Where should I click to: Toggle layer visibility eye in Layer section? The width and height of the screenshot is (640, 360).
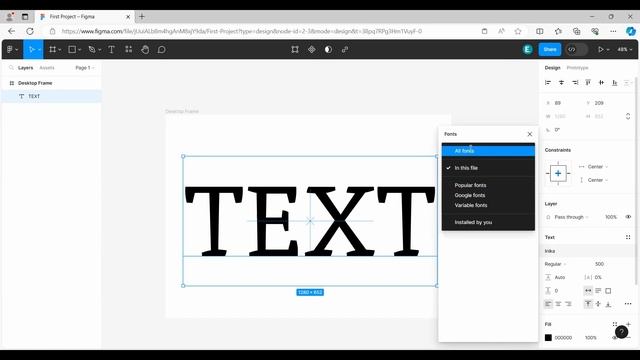click(628, 217)
